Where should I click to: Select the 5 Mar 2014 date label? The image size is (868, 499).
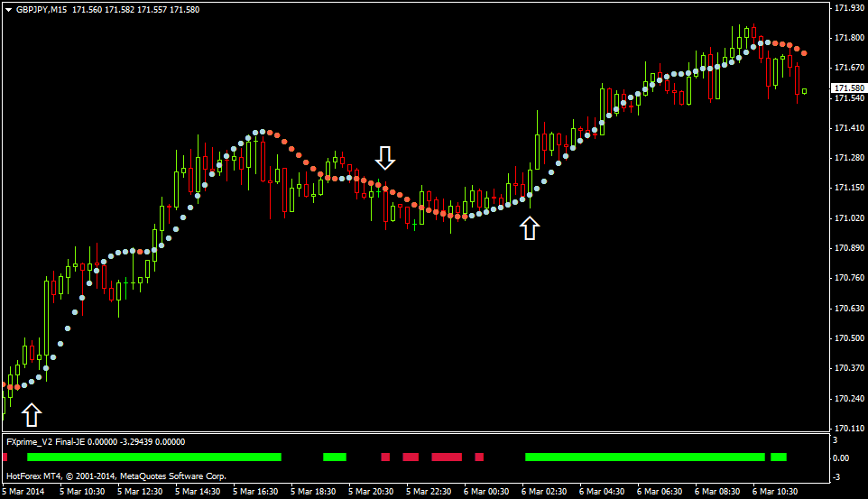click(x=23, y=492)
